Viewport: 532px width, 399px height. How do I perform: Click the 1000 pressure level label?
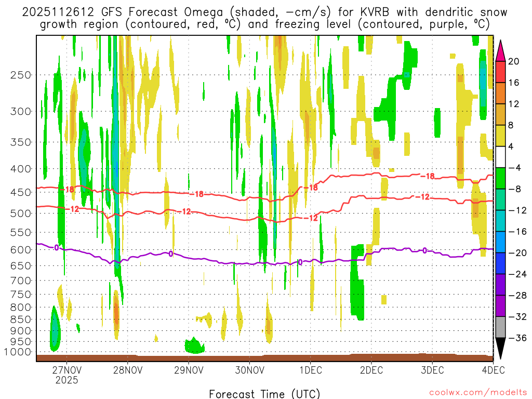(x=18, y=352)
